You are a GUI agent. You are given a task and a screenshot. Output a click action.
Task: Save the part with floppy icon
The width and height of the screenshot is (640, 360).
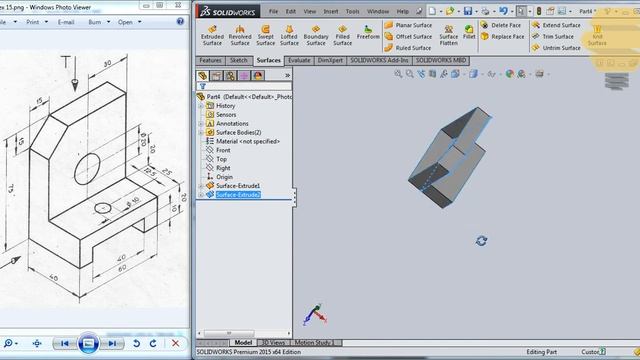pos(468,11)
